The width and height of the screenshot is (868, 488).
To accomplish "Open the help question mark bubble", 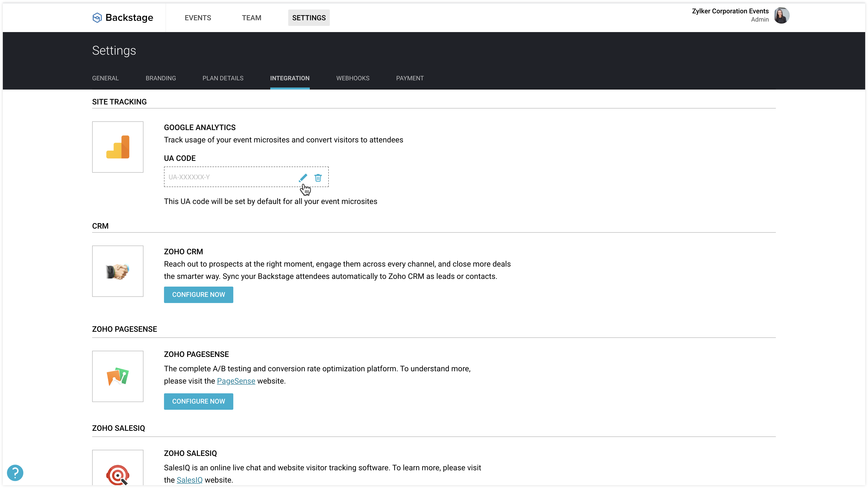I will point(15,473).
